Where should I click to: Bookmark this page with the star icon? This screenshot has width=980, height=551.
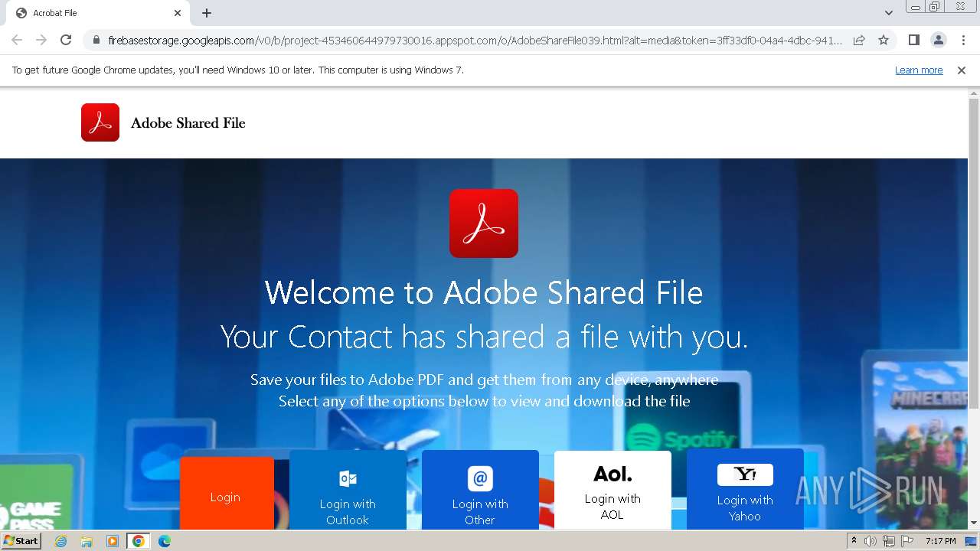884,40
